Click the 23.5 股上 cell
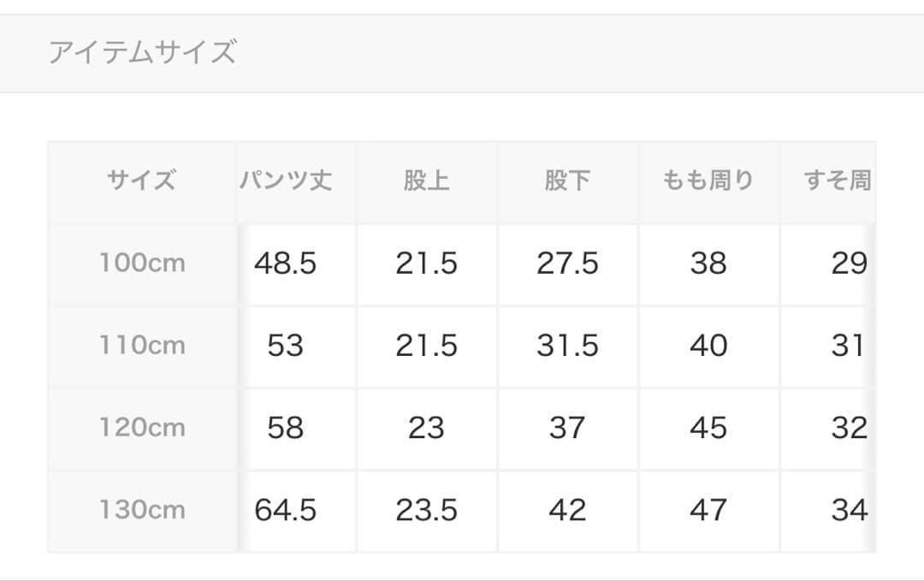The width and height of the screenshot is (924, 581). tap(426, 511)
